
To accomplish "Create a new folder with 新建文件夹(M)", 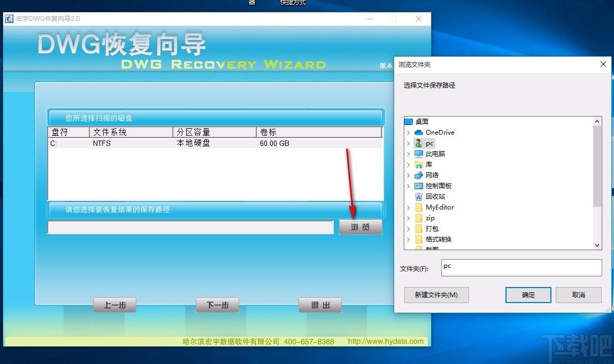I will pyautogui.click(x=436, y=295).
